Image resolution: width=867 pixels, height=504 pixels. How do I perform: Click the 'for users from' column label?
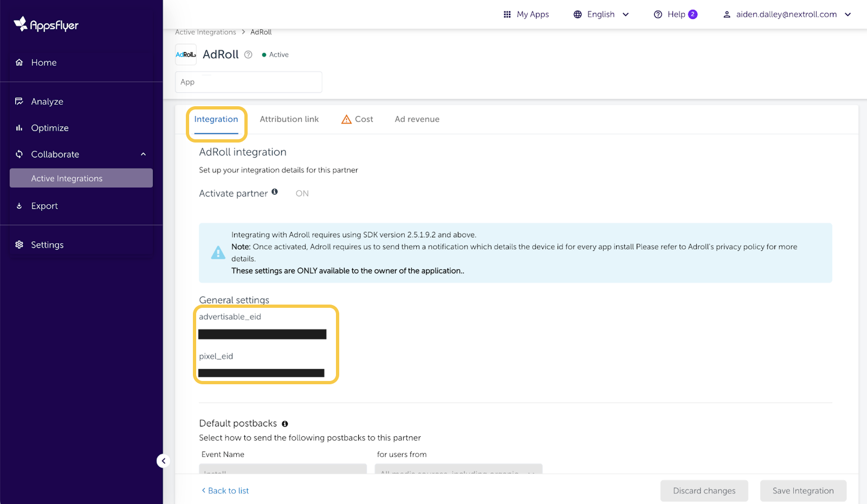coord(402,455)
